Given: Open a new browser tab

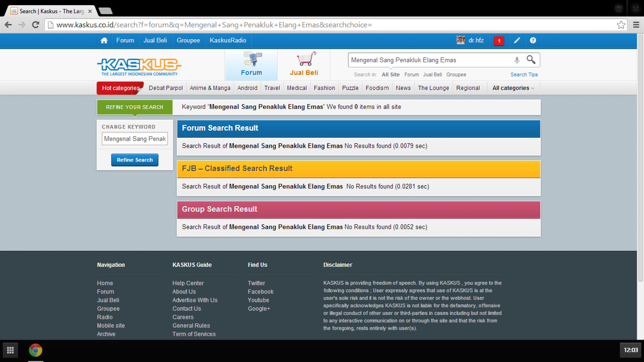Looking at the screenshot, I should 105,11.
